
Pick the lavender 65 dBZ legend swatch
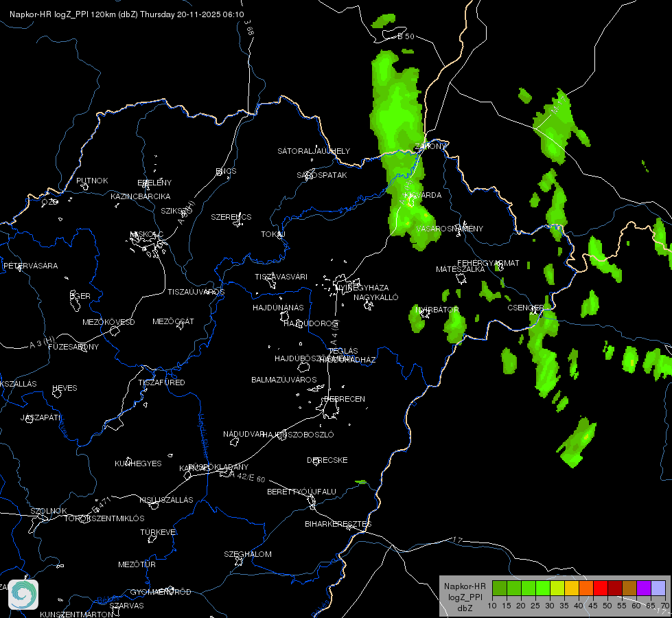pyautogui.click(x=658, y=588)
